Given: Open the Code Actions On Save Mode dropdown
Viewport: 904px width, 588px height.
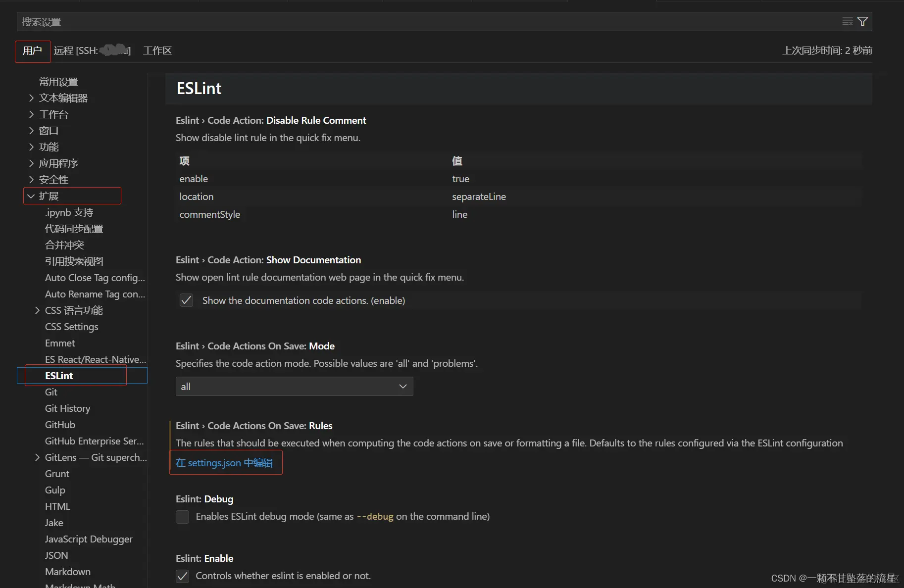Looking at the screenshot, I should [294, 387].
